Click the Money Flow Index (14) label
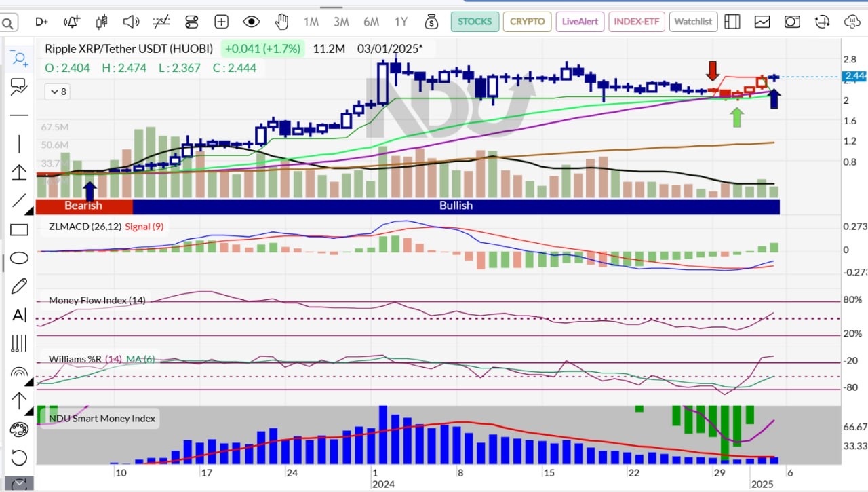The image size is (868, 492). coord(97,300)
